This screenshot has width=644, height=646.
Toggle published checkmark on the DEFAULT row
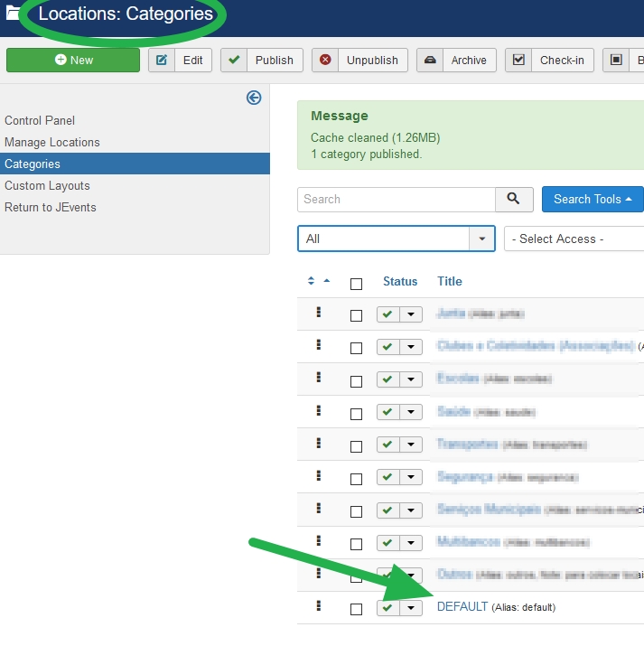(387, 608)
